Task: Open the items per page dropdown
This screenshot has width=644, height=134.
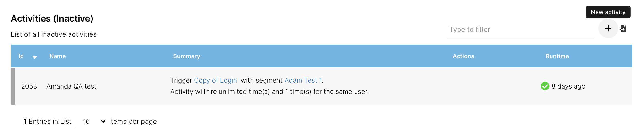Action: (x=91, y=122)
